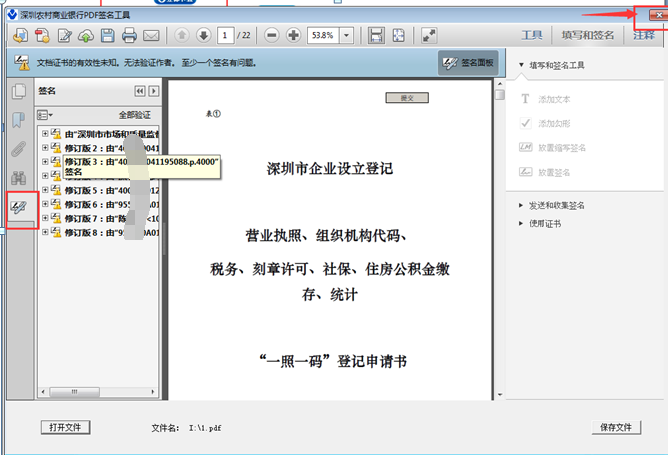Switch to the 注释 tab
The width and height of the screenshot is (668, 455).
tap(643, 36)
